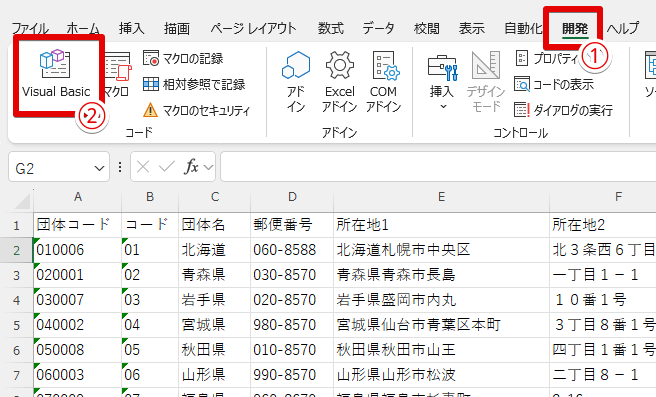The width and height of the screenshot is (656, 397).
Task: Start マクロの記録 (Record Macro)
Action: 183,59
